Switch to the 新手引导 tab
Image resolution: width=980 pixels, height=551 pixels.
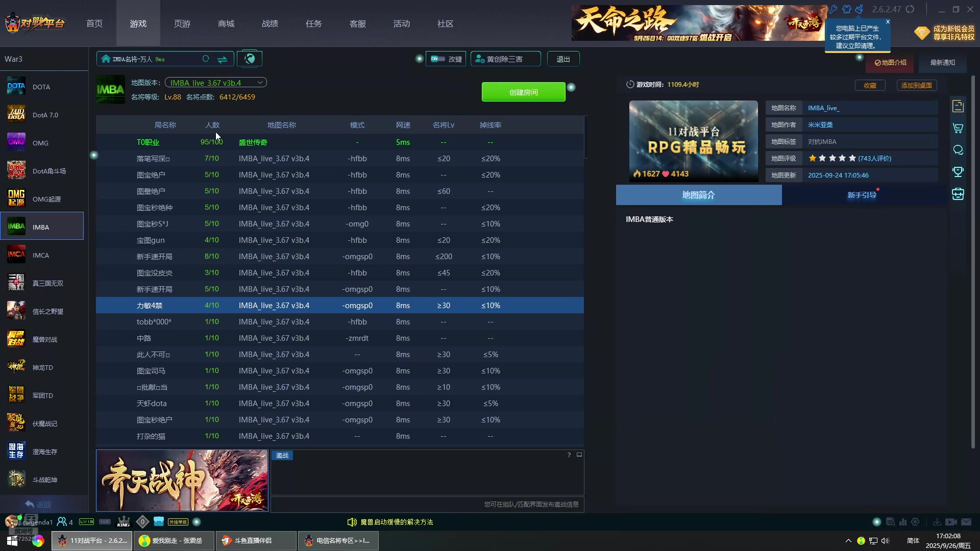(862, 195)
